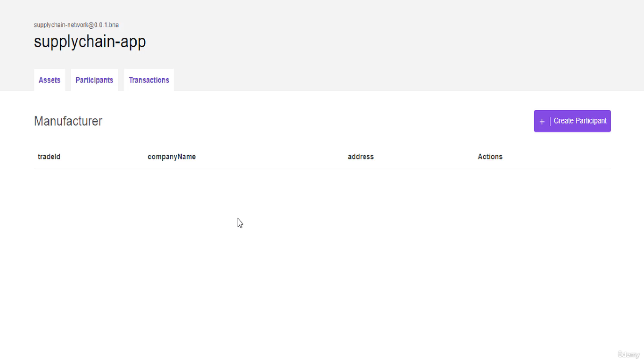Click the Udemy watermark at bottom right
The height and width of the screenshot is (362, 644).
pos(629,354)
